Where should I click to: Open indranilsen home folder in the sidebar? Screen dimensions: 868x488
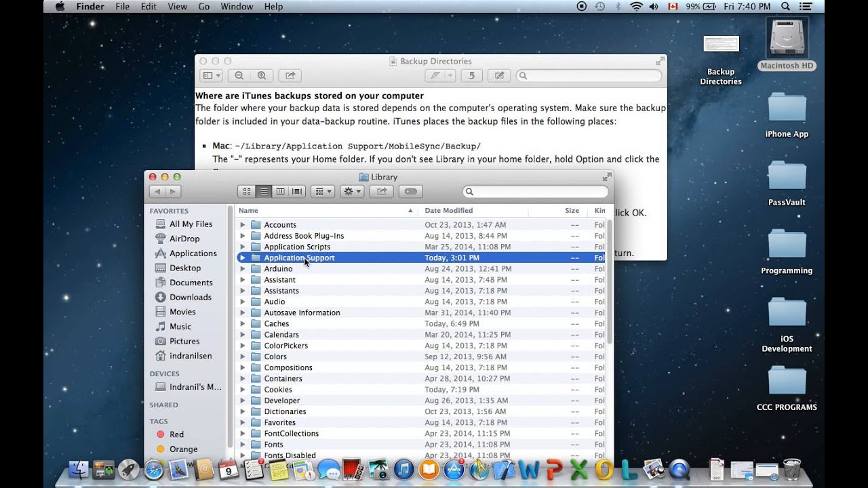pos(191,356)
